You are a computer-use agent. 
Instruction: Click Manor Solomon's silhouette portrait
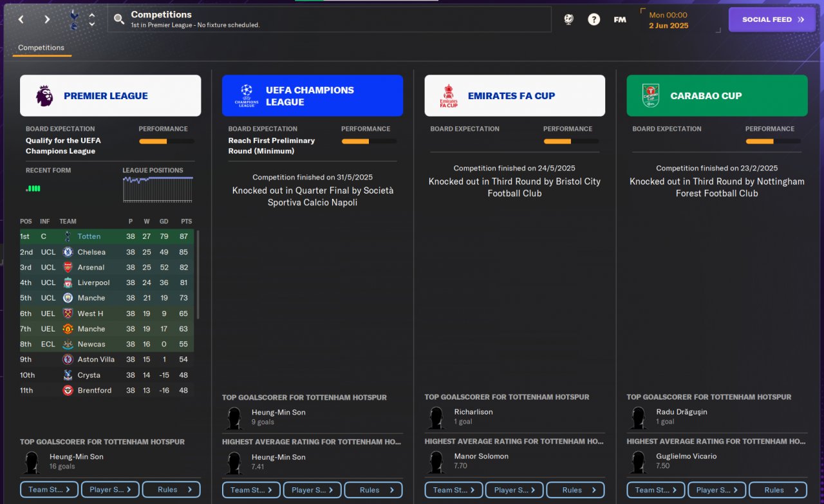(x=436, y=463)
